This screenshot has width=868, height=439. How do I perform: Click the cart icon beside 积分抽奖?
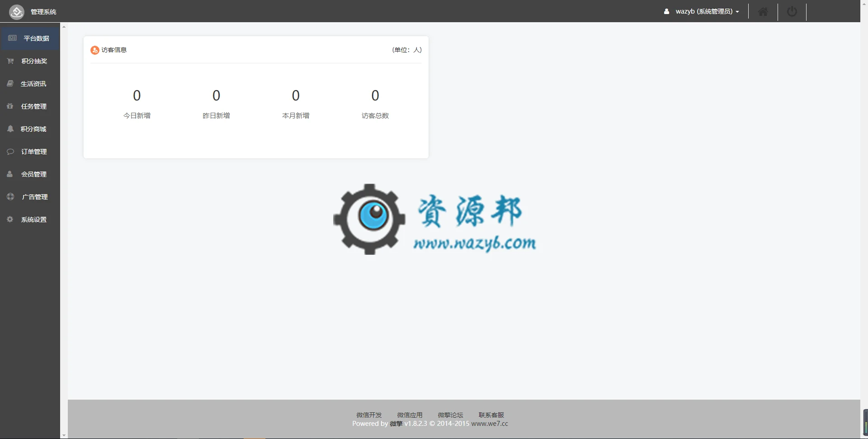tap(10, 61)
